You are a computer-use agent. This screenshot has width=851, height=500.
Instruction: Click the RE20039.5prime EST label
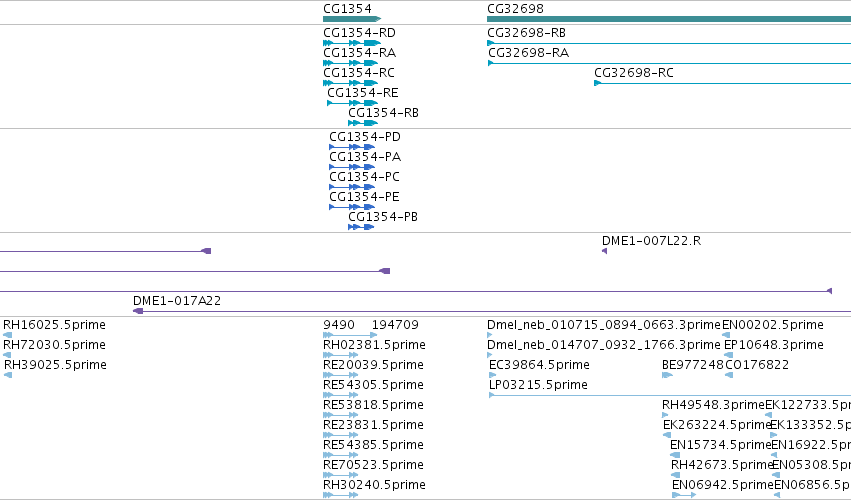point(373,365)
